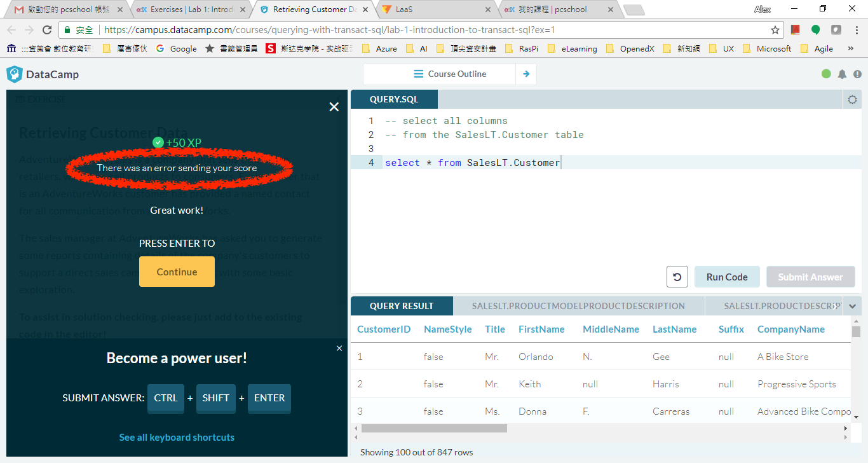Switch to the SALESLT.PRODUCTMODELPRODUCTDESCRIPTION tab
This screenshot has height=463, width=868.
click(578, 306)
